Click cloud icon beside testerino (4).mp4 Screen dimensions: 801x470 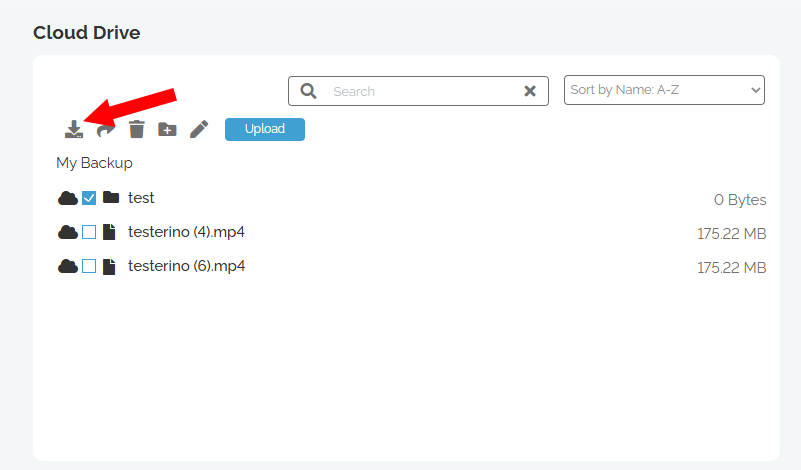67,232
